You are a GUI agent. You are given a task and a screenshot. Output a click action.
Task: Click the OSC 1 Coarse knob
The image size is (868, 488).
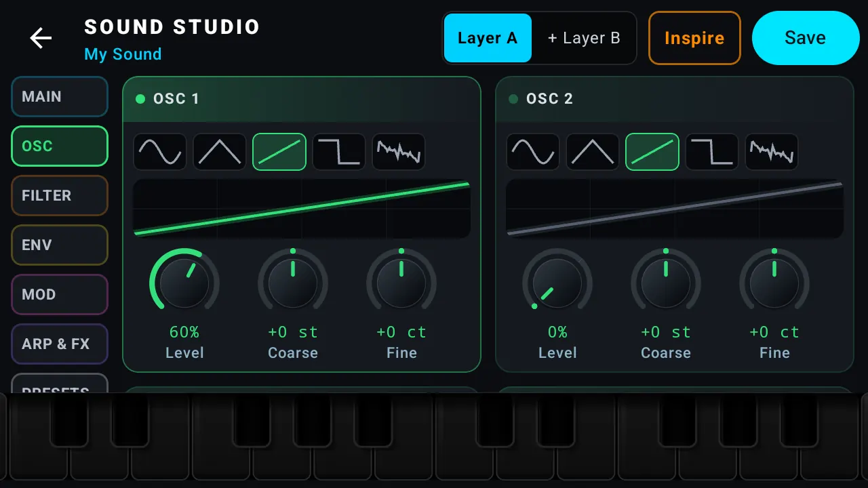(x=293, y=283)
